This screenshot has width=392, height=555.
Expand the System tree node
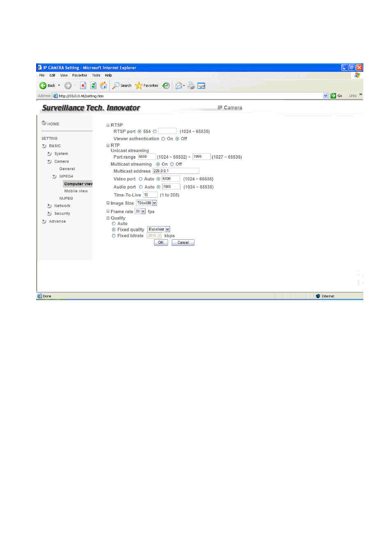[49, 154]
